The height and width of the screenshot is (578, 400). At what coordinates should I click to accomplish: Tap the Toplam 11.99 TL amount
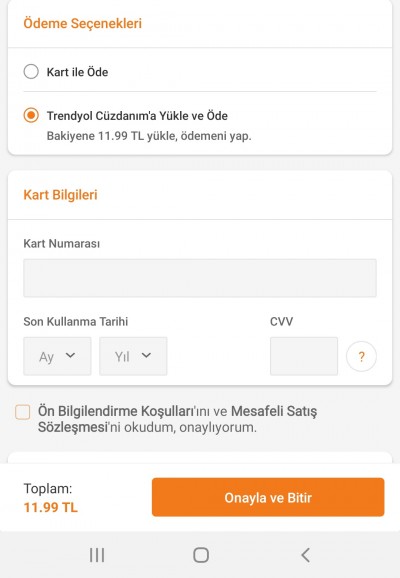coord(51,507)
